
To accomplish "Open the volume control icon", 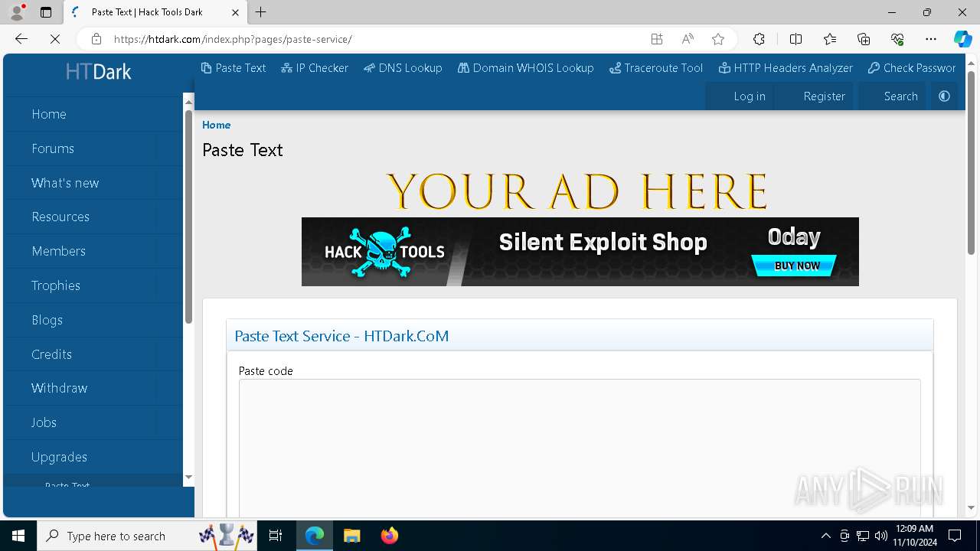I will [x=880, y=536].
